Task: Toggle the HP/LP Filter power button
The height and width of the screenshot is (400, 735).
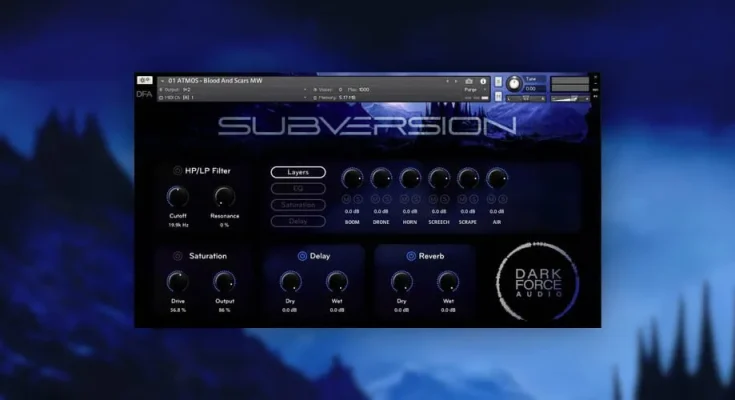Action: [178, 171]
